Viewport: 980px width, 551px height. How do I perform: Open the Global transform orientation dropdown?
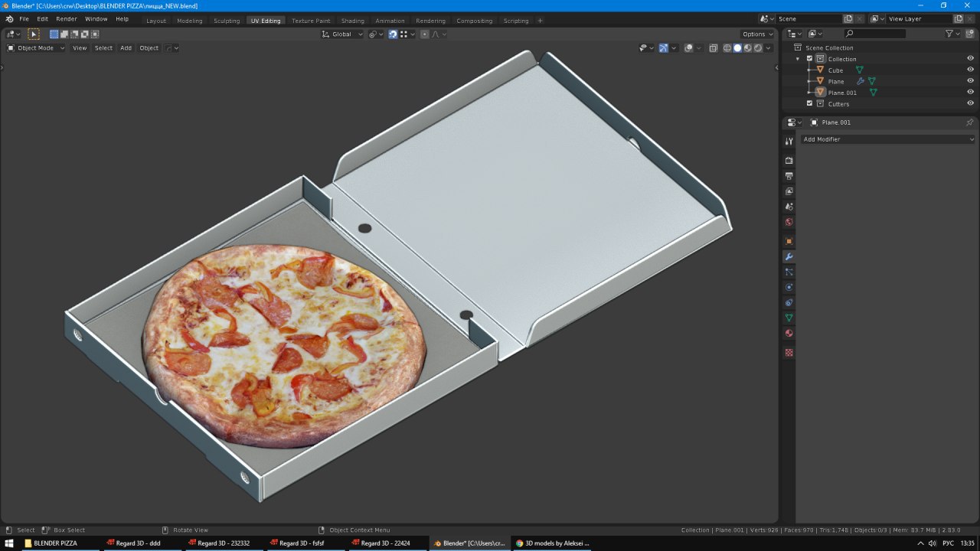click(x=342, y=34)
